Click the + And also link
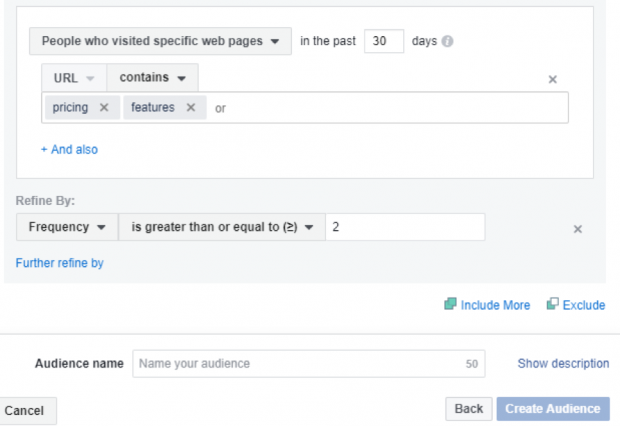 [69, 149]
